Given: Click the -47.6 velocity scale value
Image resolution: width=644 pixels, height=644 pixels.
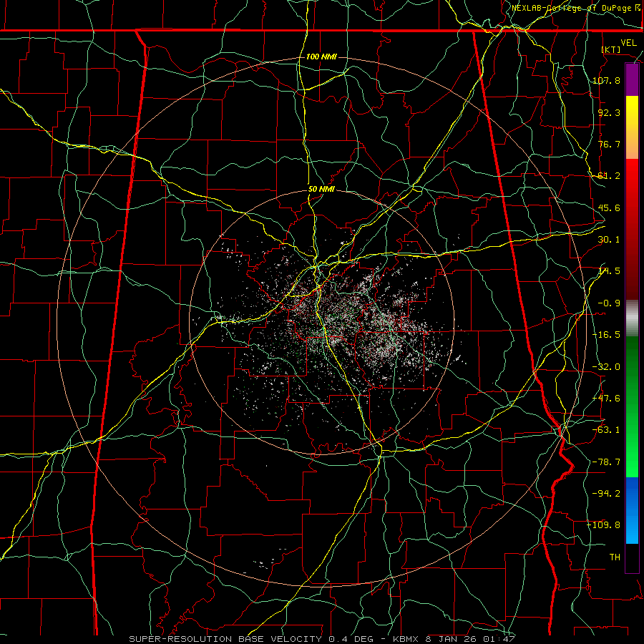Looking at the screenshot, I should tap(606, 399).
